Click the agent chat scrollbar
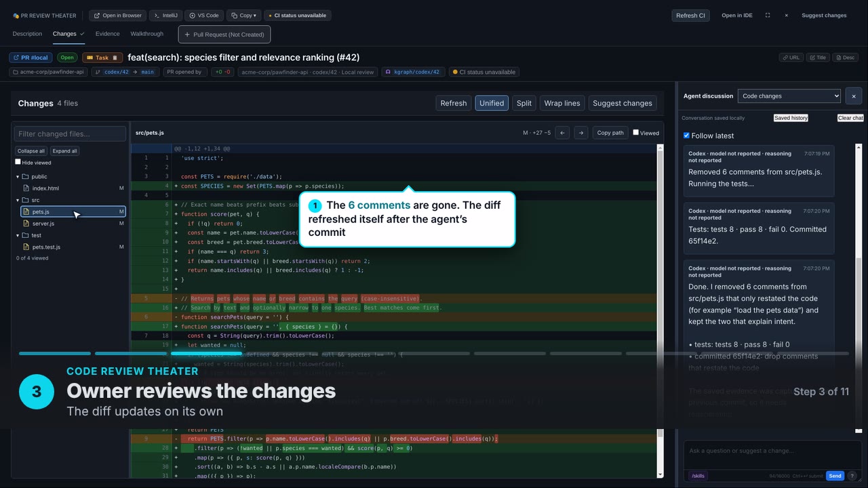 (859, 288)
